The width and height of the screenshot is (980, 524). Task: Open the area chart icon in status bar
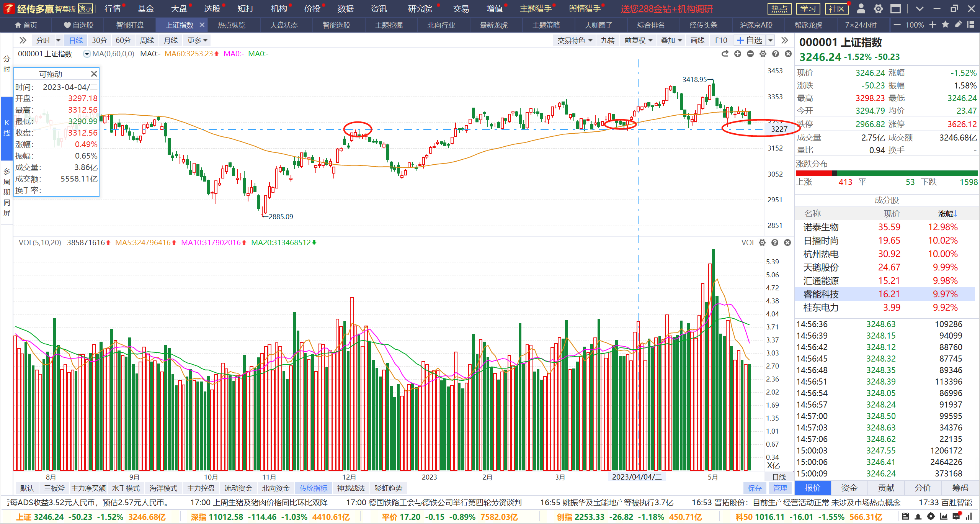click(944, 516)
